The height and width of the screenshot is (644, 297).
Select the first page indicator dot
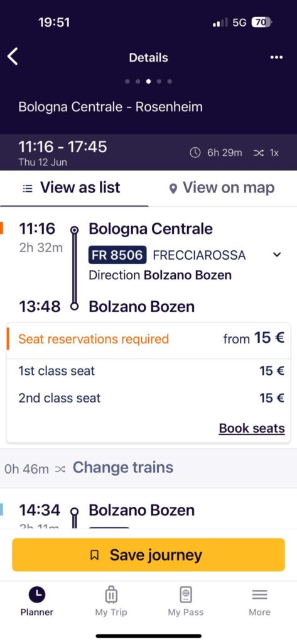pos(127,81)
